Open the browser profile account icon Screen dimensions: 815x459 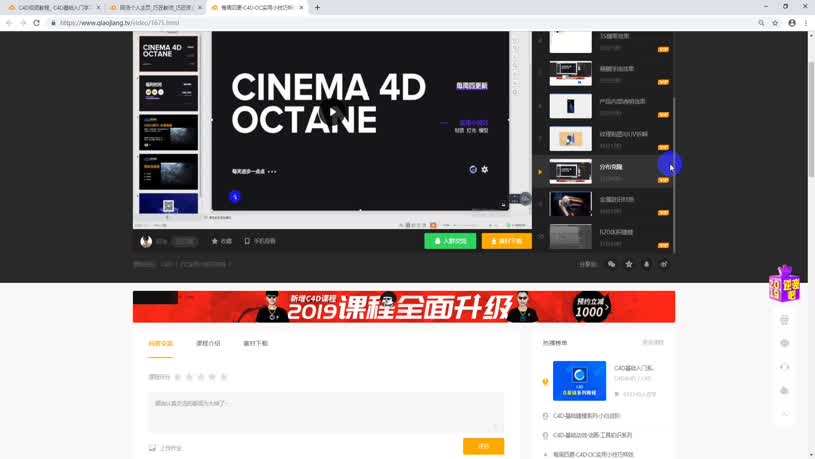point(792,23)
